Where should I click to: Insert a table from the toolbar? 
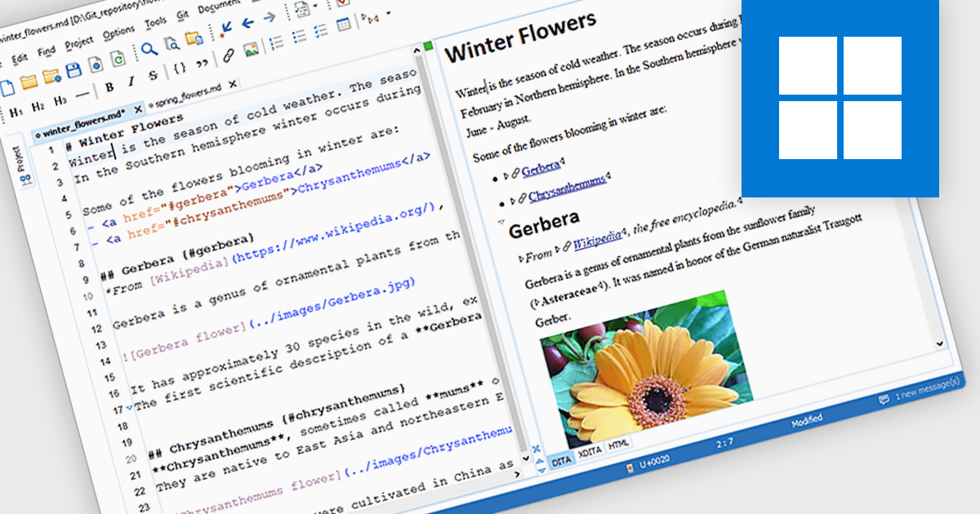coord(344,24)
